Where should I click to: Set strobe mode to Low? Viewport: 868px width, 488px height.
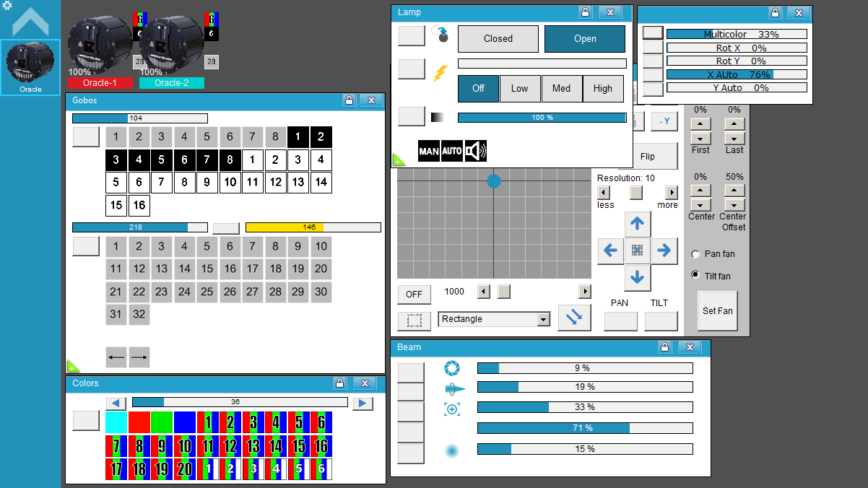pyautogui.click(x=520, y=89)
